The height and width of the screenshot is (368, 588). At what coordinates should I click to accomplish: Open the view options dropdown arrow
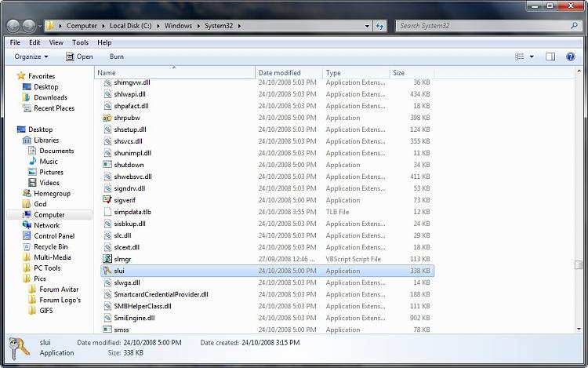[x=532, y=56]
